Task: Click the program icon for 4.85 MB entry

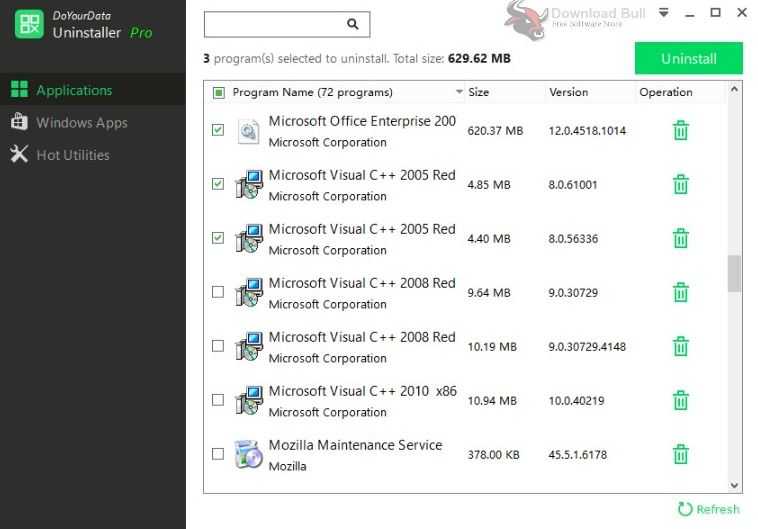Action: 249,184
